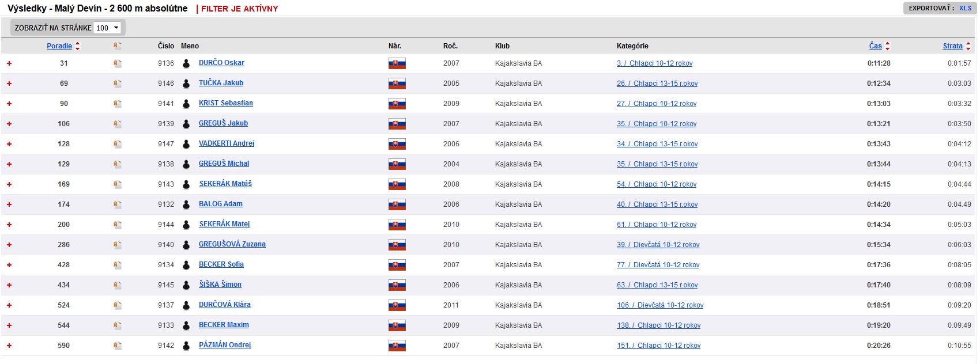This screenshot has height=364, width=980.
Task: Expand row details for DURČO Oskar
Action: [x=9, y=63]
